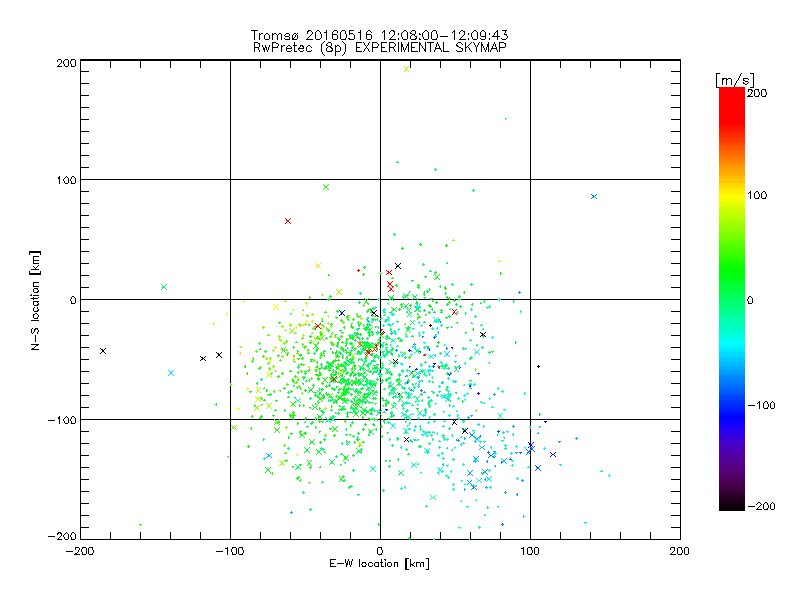Click the N-S axis tick label '-200'
Viewport: 800px width, 600px height.
[62, 536]
